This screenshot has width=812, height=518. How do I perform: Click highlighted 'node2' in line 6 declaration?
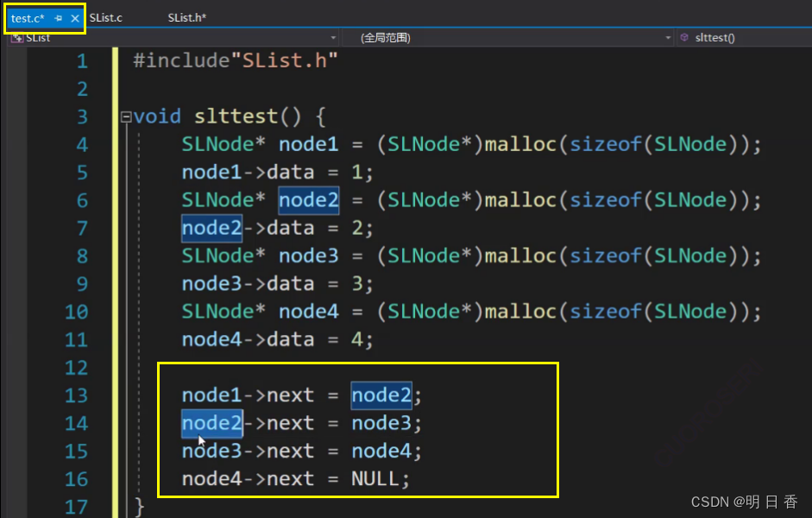point(309,200)
